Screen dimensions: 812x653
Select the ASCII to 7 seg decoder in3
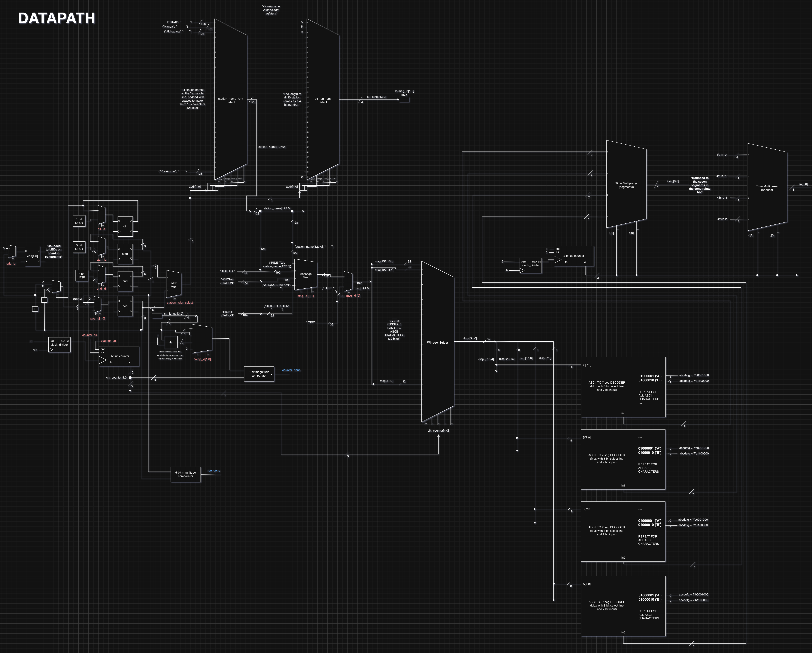click(623, 606)
